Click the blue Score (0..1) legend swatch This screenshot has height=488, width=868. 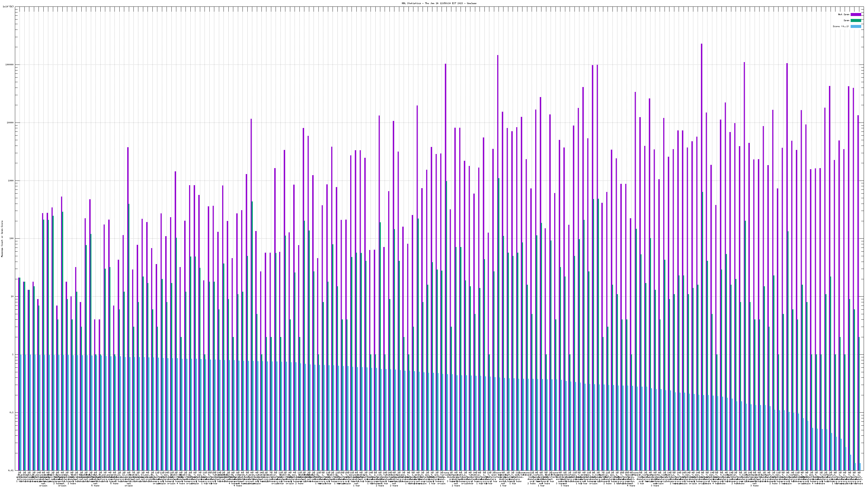click(x=856, y=27)
